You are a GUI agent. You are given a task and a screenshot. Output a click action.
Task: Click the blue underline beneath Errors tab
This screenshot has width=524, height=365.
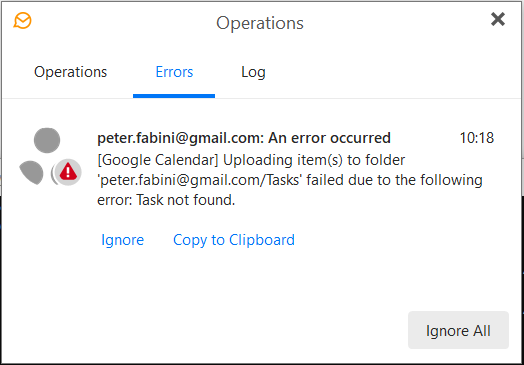(x=174, y=96)
